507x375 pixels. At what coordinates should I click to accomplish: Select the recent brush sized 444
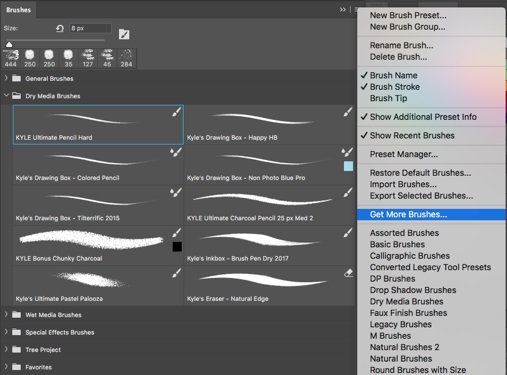(x=11, y=58)
